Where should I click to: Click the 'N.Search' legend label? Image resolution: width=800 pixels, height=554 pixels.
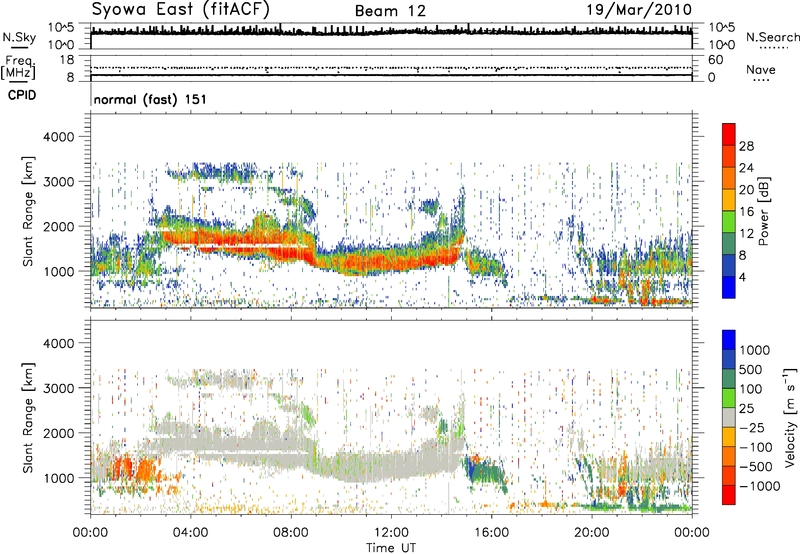point(772,37)
